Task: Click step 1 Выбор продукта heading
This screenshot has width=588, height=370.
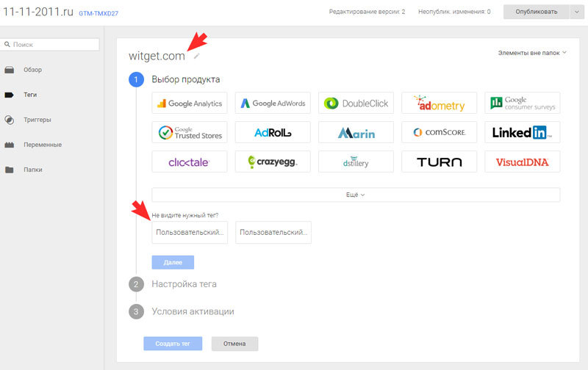Action: [186, 79]
